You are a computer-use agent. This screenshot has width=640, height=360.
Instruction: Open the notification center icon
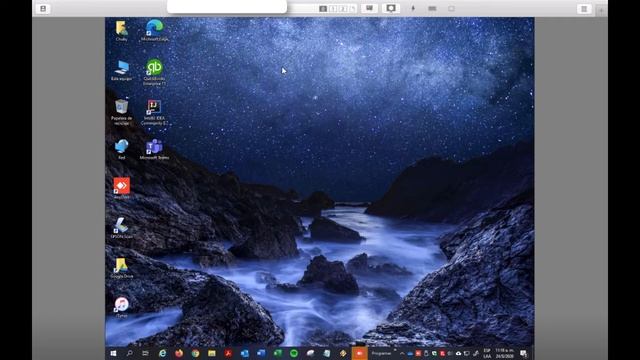(x=524, y=353)
